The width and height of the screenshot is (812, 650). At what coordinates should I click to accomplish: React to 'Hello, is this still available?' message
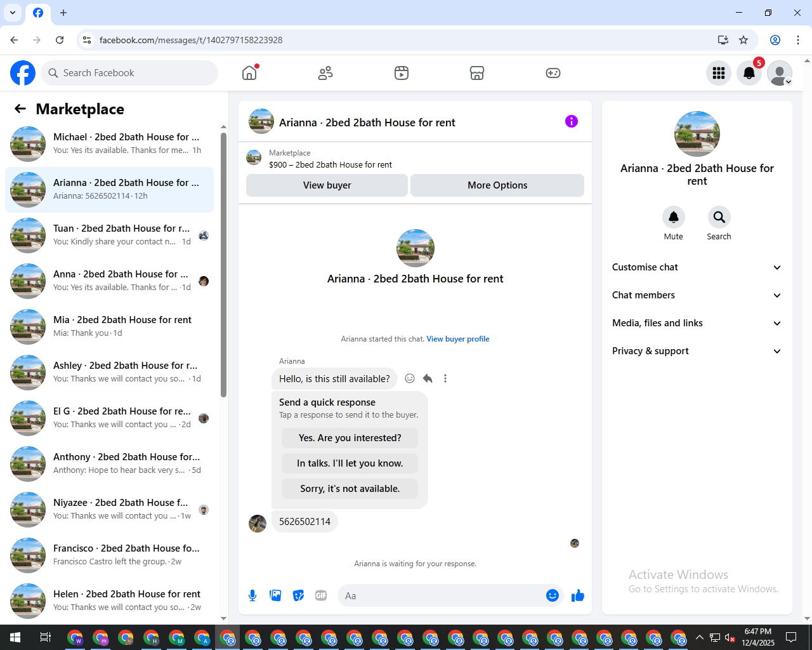coord(410,378)
